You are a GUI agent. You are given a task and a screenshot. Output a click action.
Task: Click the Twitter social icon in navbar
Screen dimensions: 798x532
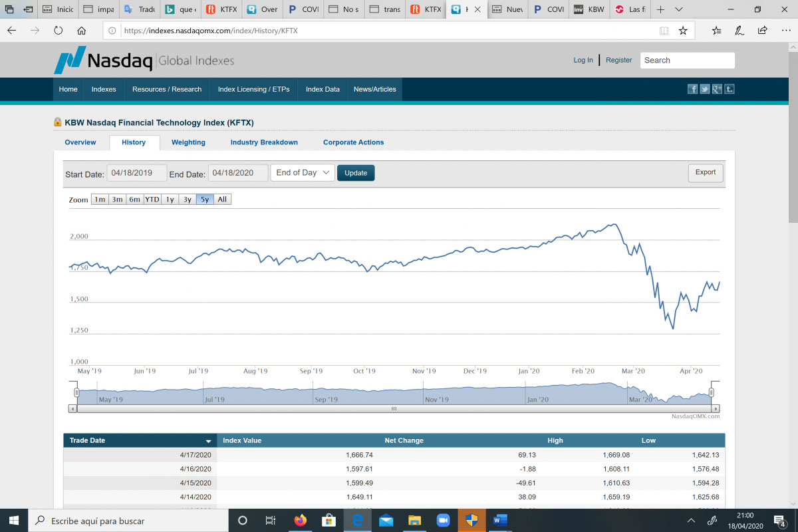[705, 89]
